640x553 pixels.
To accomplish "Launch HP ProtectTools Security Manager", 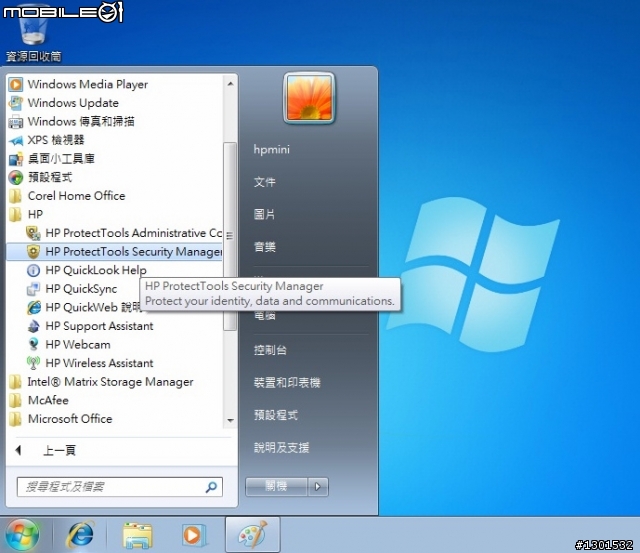I will [x=115, y=252].
